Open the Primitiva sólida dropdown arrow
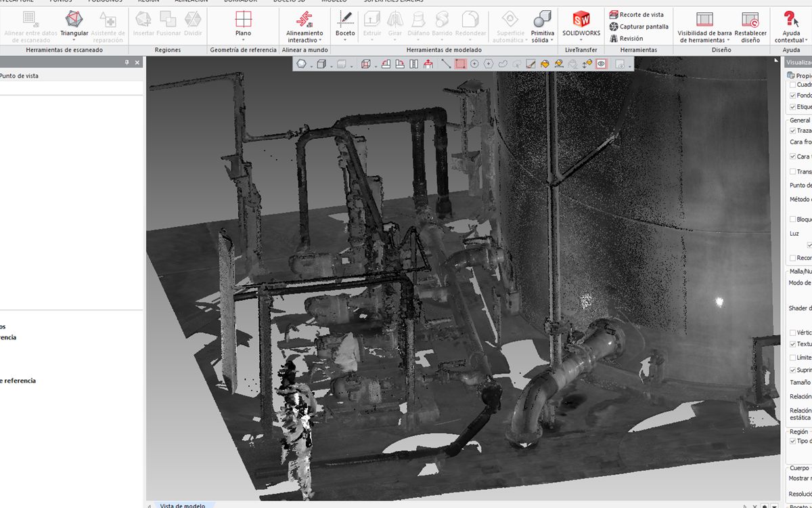The height and width of the screenshot is (508, 812). click(553, 41)
